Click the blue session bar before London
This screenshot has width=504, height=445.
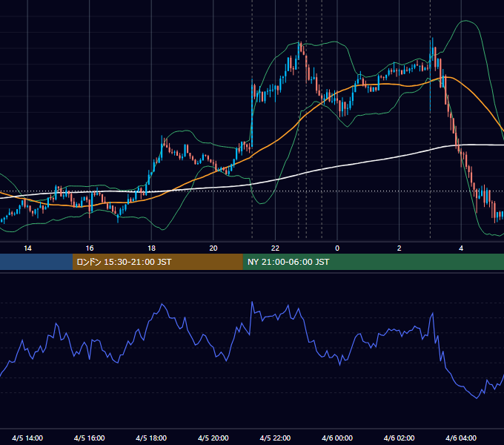click(x=36, y=262)
